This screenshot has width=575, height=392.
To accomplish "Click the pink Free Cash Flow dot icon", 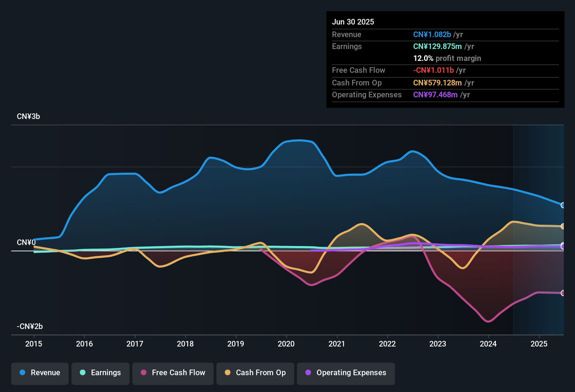I will tap(143, 373).
